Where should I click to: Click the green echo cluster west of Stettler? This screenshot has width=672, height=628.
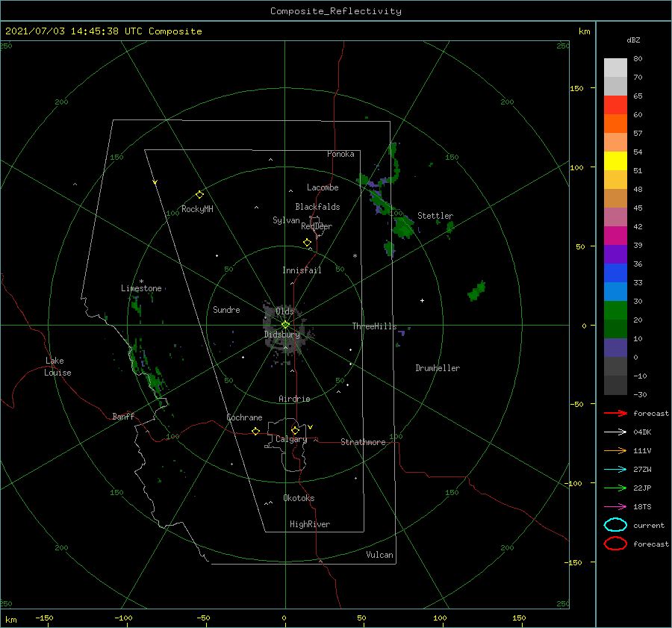click(404, 227)
